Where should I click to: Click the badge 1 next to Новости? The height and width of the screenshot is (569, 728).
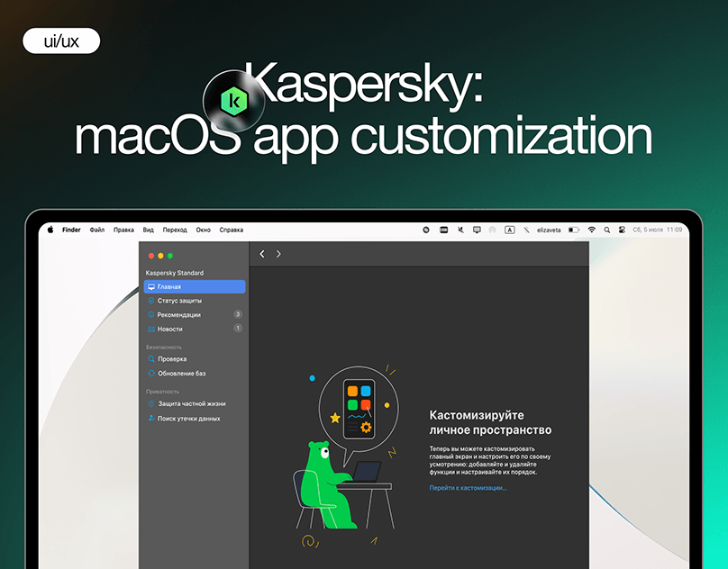pos(238,328)
